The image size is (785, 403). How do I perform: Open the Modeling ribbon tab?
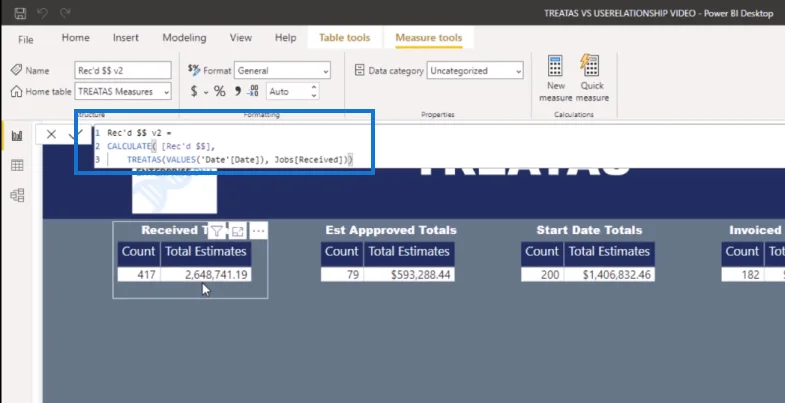pyautogui.click(x=184, y=38)
